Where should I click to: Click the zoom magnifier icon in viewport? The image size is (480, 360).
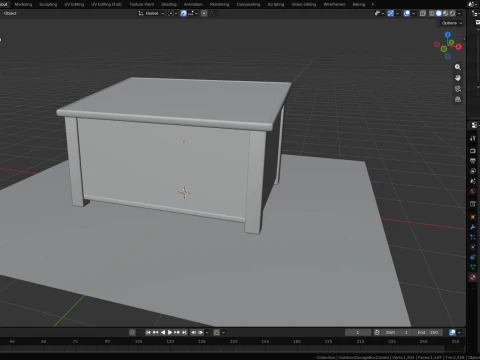pos(458,67)
